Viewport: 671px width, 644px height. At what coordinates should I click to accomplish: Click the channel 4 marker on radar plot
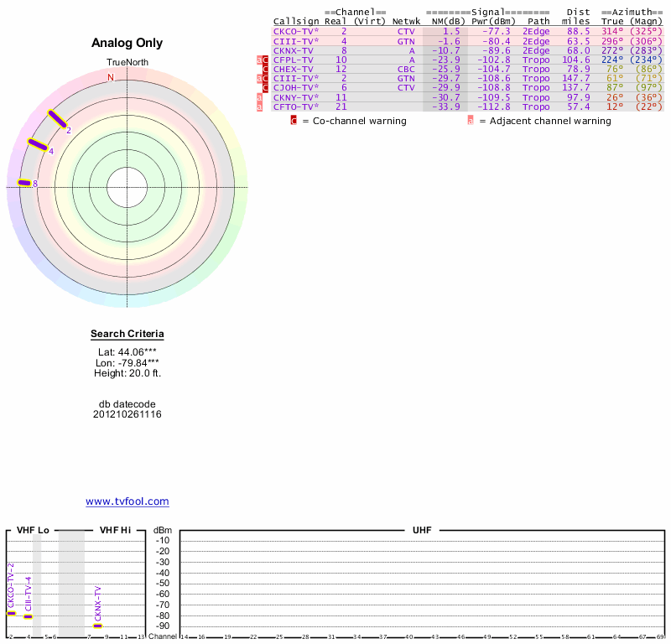pos(39,144)
